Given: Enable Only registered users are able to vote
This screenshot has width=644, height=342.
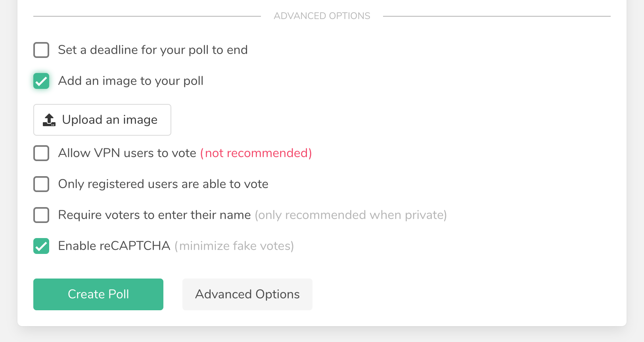Looking at the screenshot, I should tap(41, 184).
